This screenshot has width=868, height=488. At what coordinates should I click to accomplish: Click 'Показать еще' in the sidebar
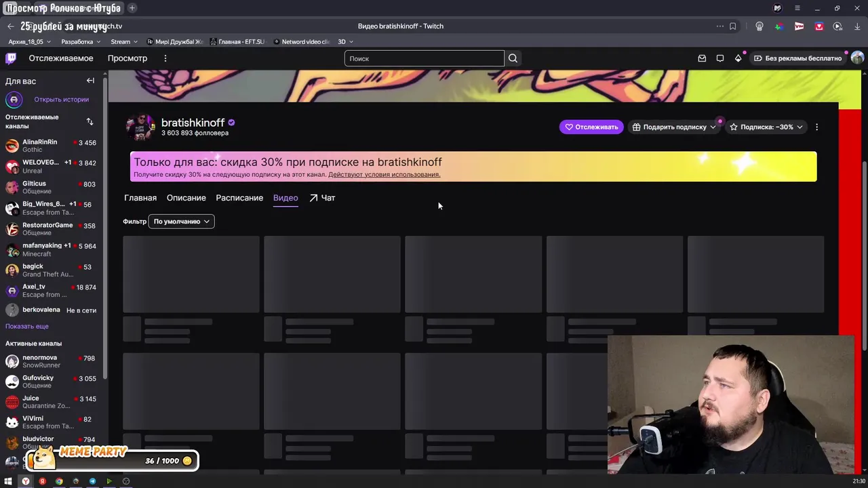coord(27,327)
